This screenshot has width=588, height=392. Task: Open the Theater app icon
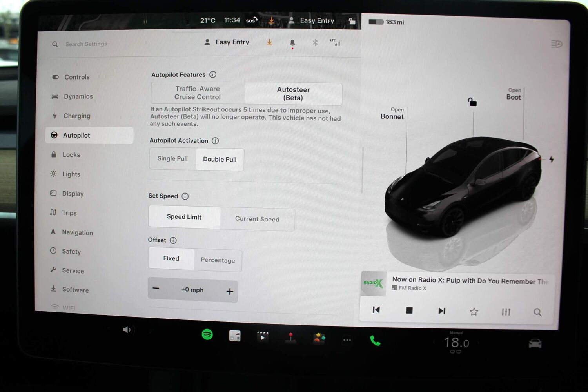click(x=262, y=337)
